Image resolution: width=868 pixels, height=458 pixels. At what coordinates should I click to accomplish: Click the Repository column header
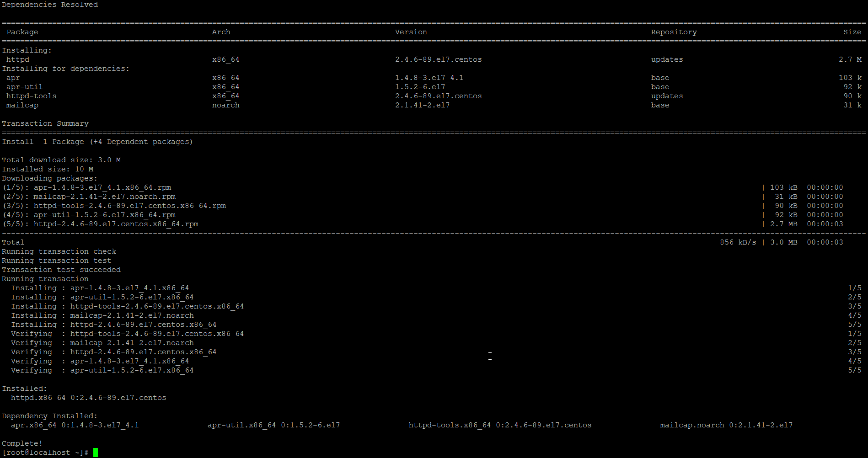[674, 32]
